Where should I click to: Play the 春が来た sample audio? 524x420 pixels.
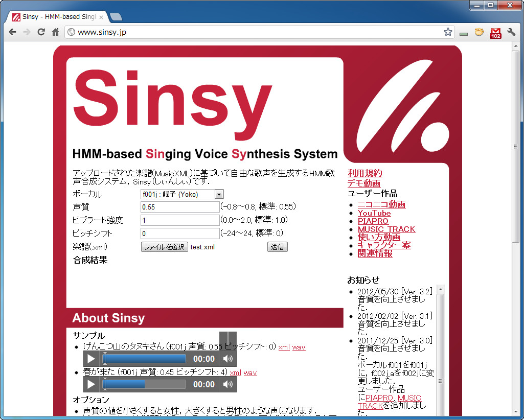pyautogui.click(x=91, y=384)
